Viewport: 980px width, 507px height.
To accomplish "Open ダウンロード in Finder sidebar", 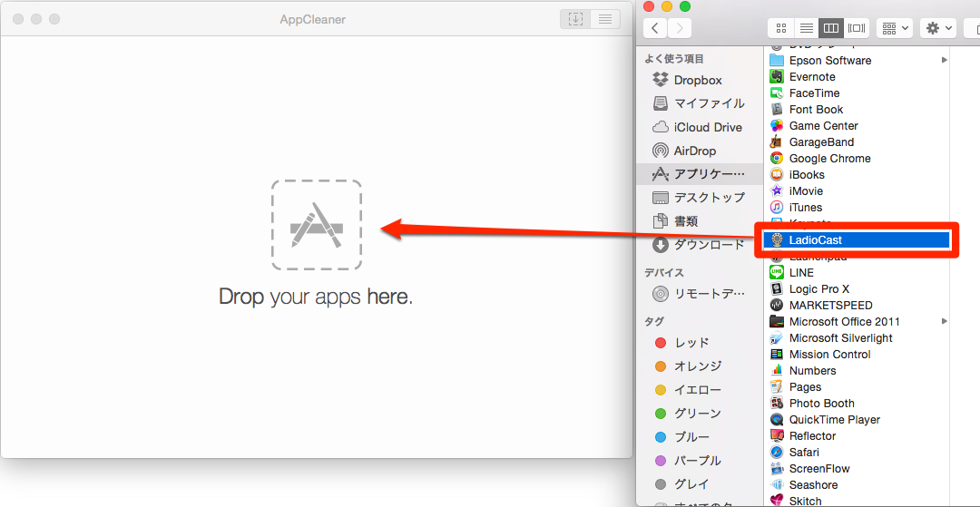I will (x=699, y=245).
